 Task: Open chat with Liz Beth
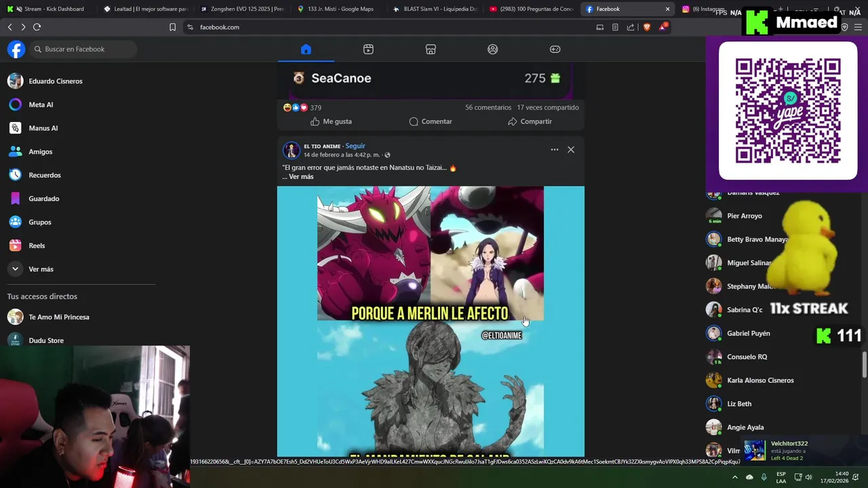[739, 404]
